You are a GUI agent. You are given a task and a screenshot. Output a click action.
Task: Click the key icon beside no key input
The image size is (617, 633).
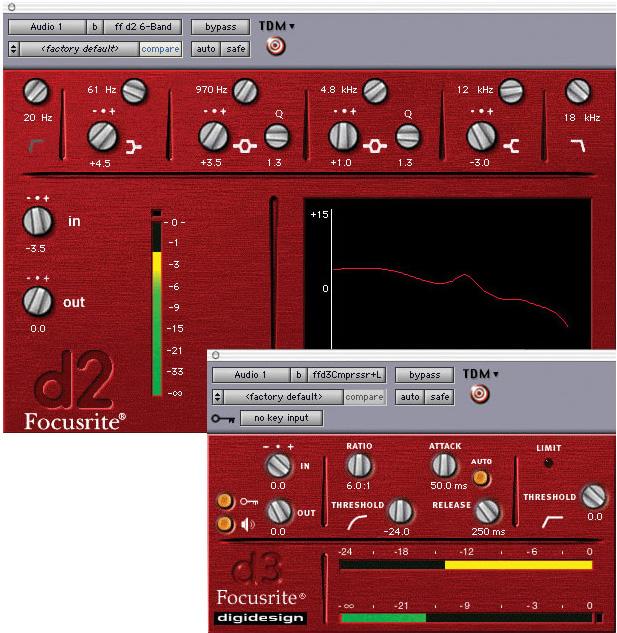point(223,419)
